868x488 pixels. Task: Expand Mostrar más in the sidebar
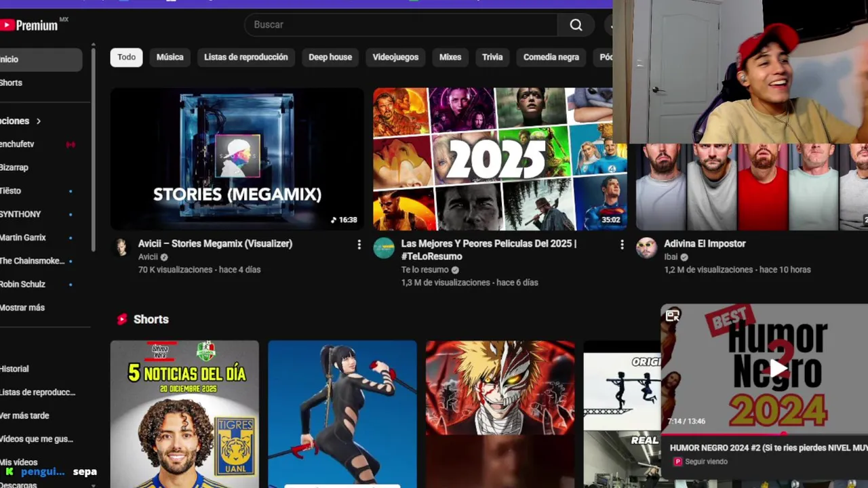22,308
